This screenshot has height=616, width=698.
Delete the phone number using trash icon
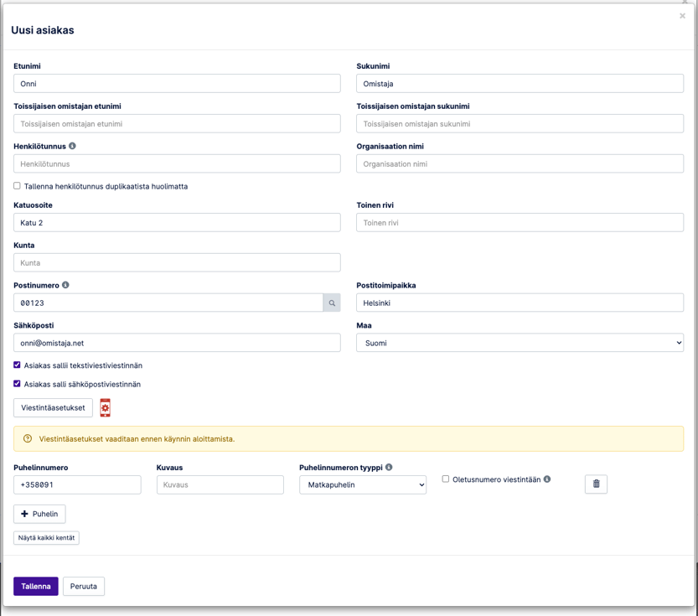(596, 484)
